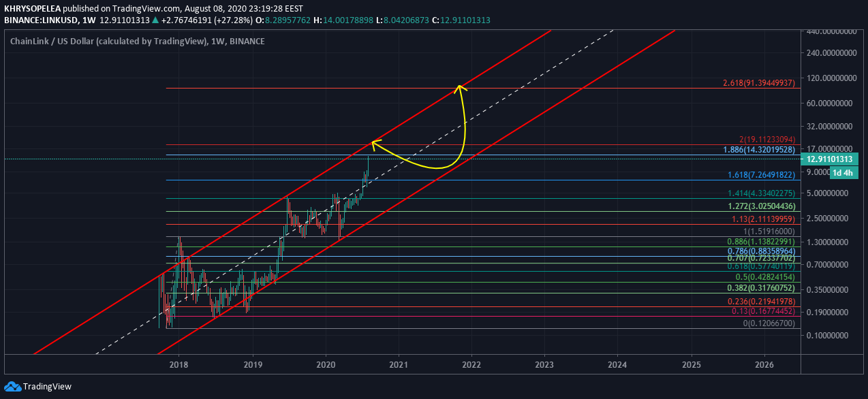Select the 1.13(2.11139959) Fibonacci label
Screen dimensions: 868x399
(763, 219)
